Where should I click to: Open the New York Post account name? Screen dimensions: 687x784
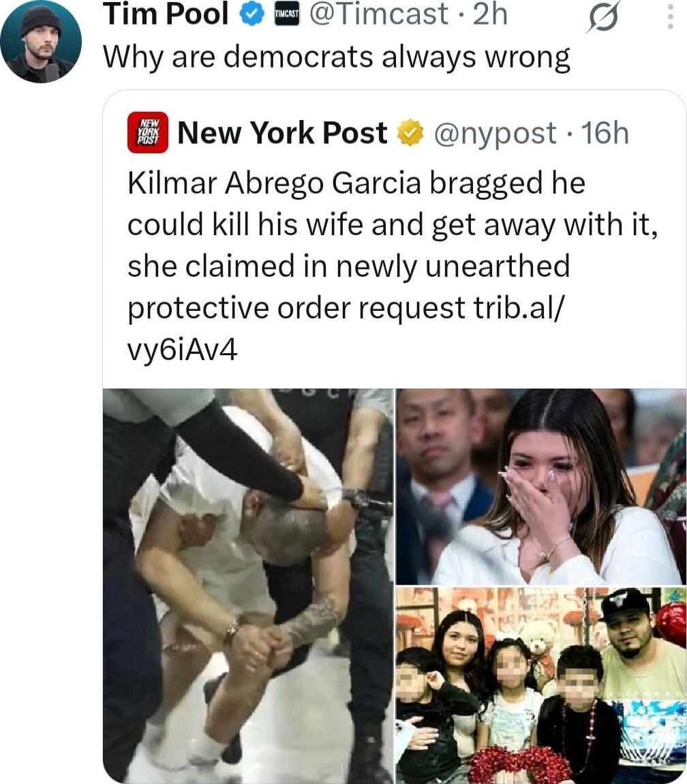(282, 133)
